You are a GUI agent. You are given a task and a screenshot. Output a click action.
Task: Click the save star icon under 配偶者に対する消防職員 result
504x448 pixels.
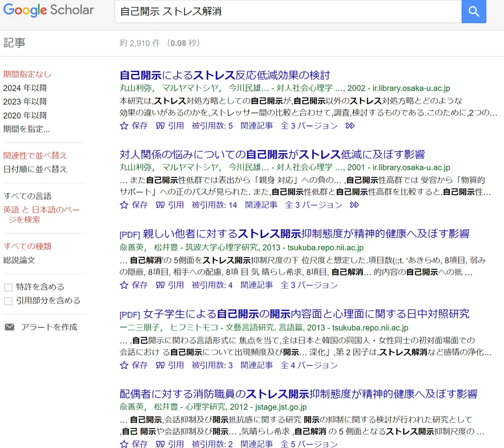[124, 444]
